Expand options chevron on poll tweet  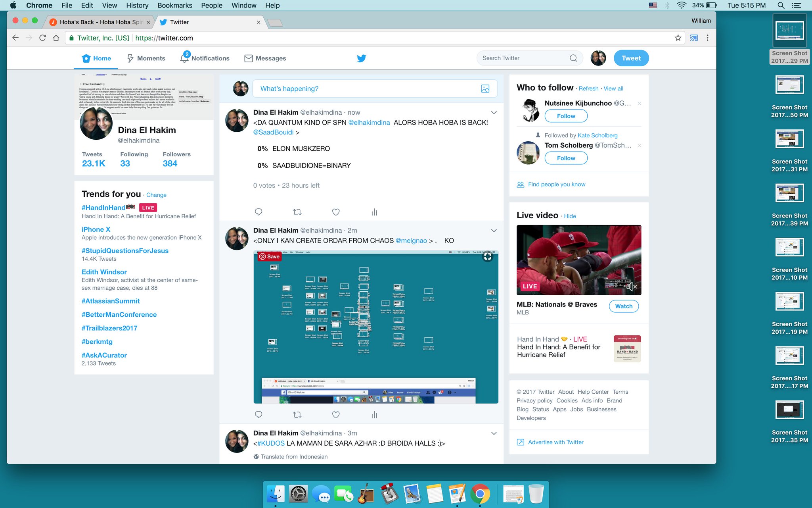(494, 113)
